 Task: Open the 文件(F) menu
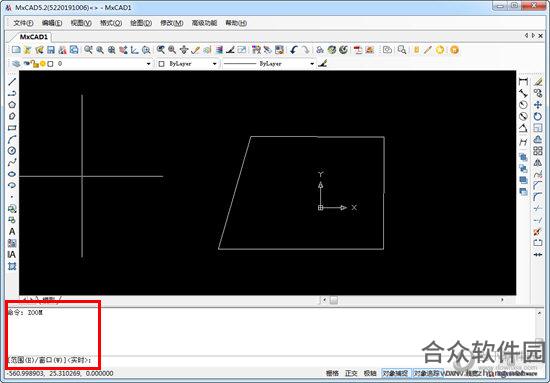pos(23,23)
